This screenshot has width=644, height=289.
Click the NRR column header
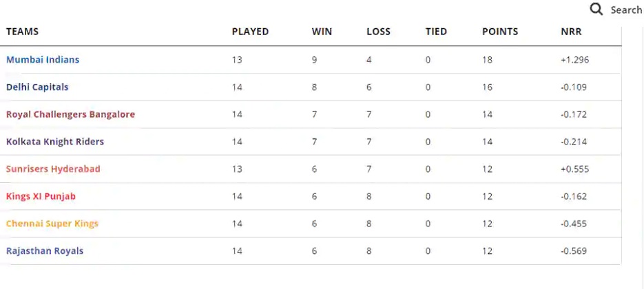tap(571, 32)
